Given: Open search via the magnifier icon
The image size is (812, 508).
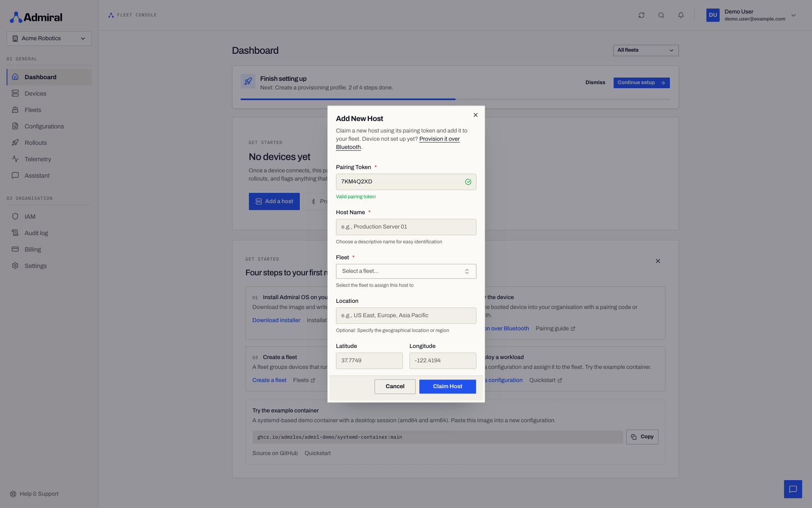Looking at the screenshot, I should click(661, 15).
